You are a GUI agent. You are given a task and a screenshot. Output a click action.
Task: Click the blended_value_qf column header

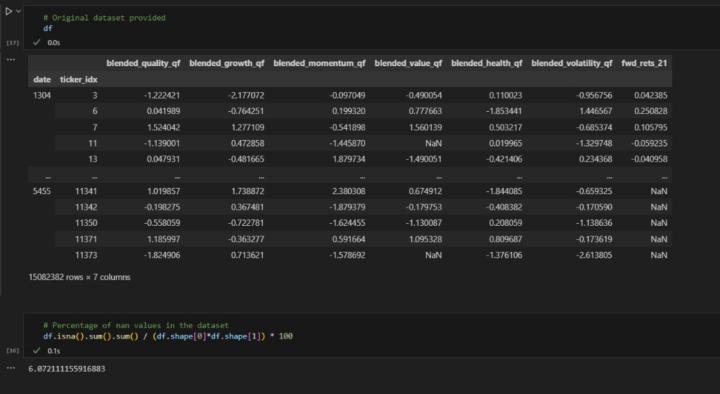click(408, 63)
